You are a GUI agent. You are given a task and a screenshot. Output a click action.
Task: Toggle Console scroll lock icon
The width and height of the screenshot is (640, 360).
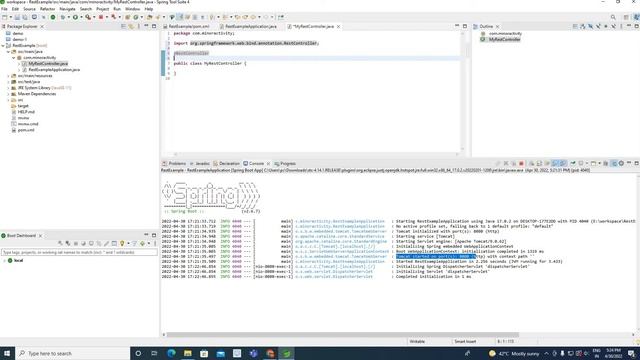[539, 163]
